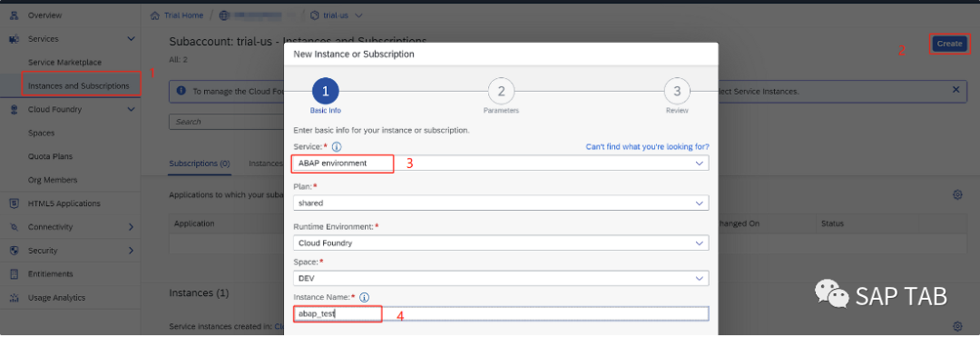Viewport: 980px width, 337px height.
Task: Open the Plan dropdown set to shared
Action: [501, 203]
